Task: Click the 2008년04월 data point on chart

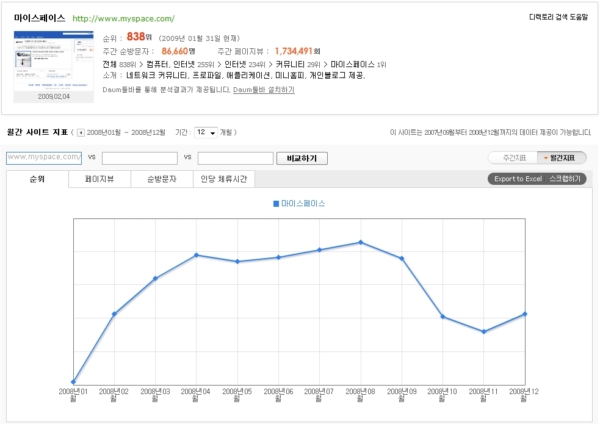Action: (x=196, y=255)
